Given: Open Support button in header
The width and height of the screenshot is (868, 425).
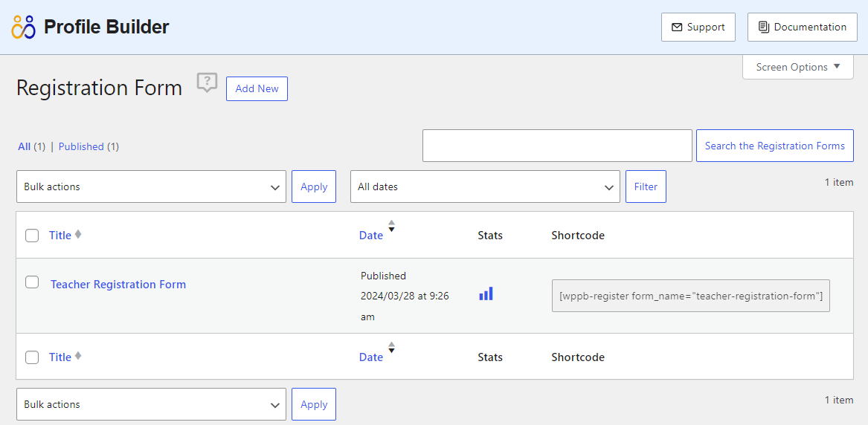Looking at the screenshot, I should [698, 27].
